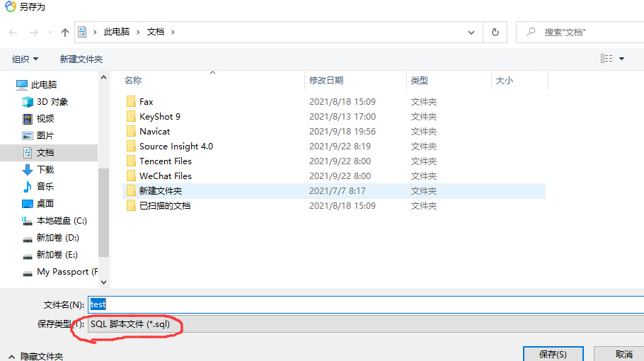Select 已扫描的文档 folder icon

(131, 205)
